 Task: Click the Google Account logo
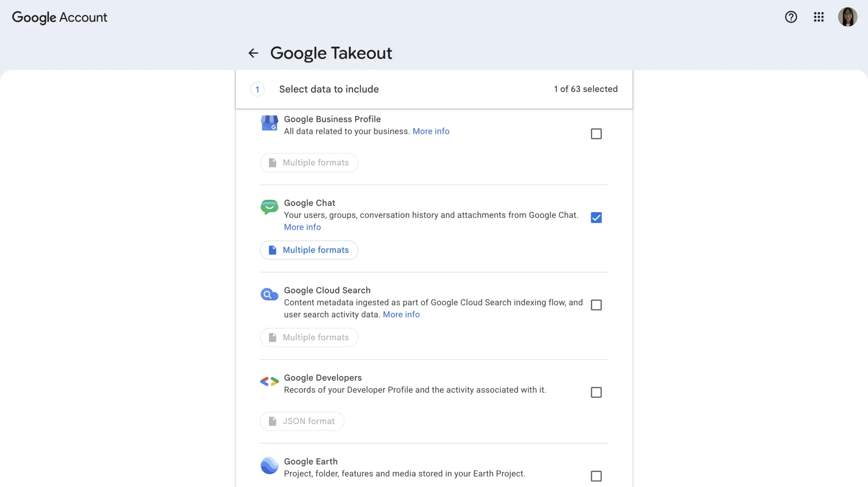[x=60, y=17]
